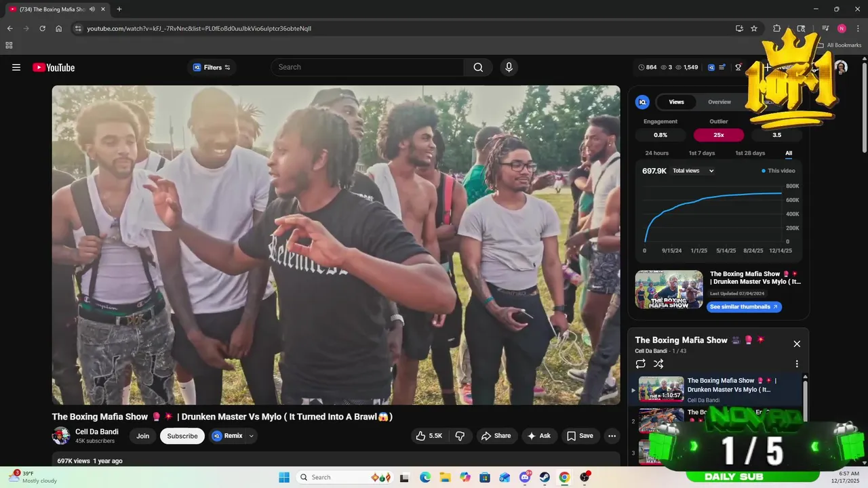Image resolution: width=868 pixels, height=488 pixels.
Task: Click the 3.5 score pill
Action: (777, 135)
